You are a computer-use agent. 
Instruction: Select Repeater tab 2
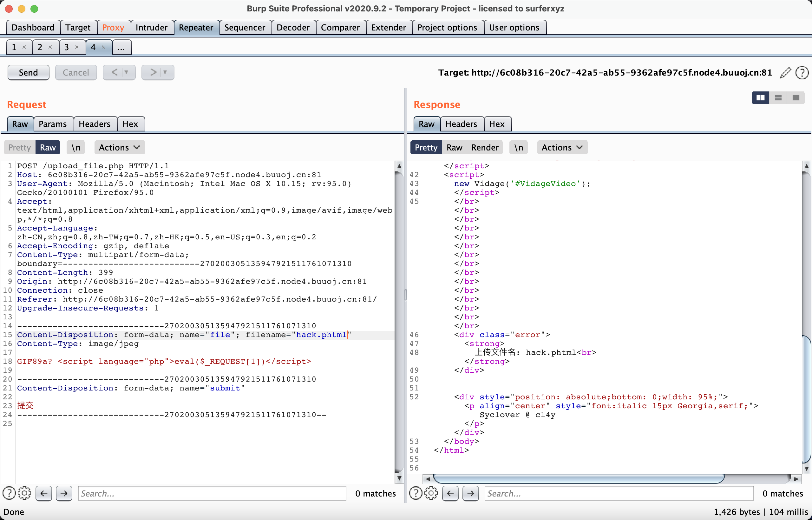(x=40, y=47)
